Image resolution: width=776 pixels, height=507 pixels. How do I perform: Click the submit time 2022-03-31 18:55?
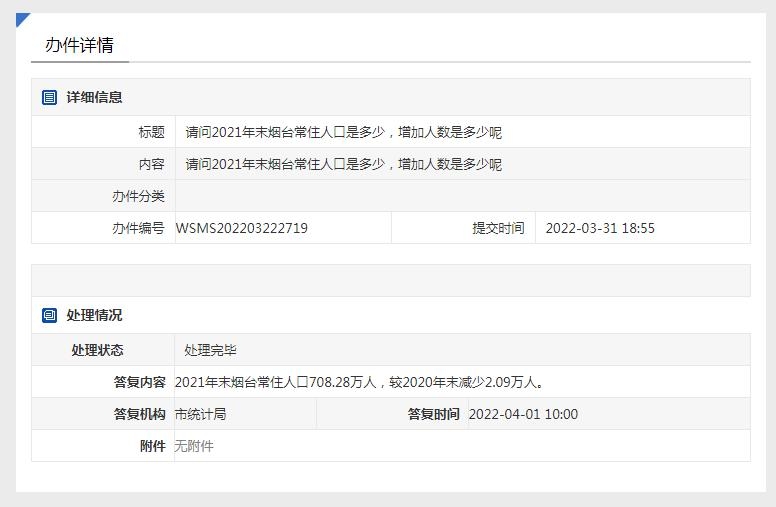pyautogui.click(x=600, y=228)
